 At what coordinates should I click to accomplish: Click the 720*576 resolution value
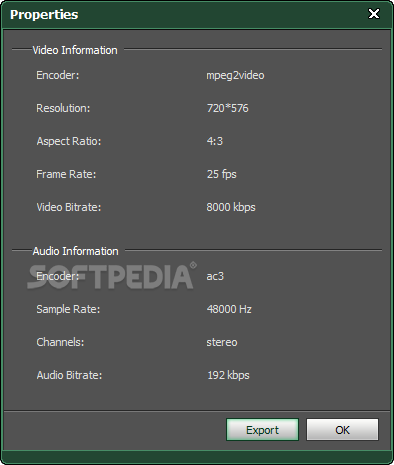click(x=227, y=108)
